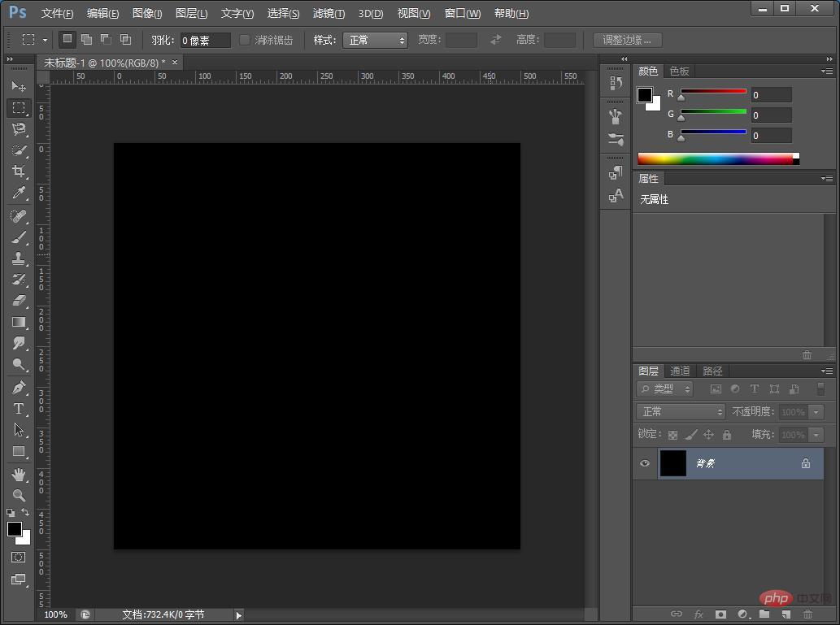Open the History panel icon
The image size is (840, 625).
point(616,83)
